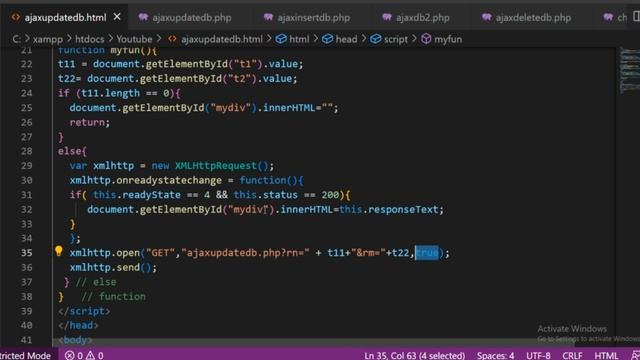Close the ajaxupdatedb.html tab

[x=117, y=17]
